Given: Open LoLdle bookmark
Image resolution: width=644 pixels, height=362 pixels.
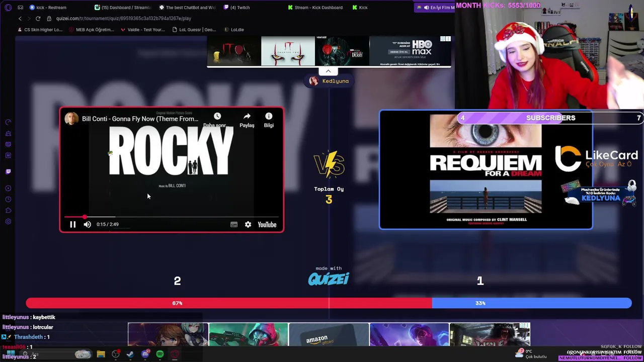Looking at the screenshot, I should coord(233,30).
